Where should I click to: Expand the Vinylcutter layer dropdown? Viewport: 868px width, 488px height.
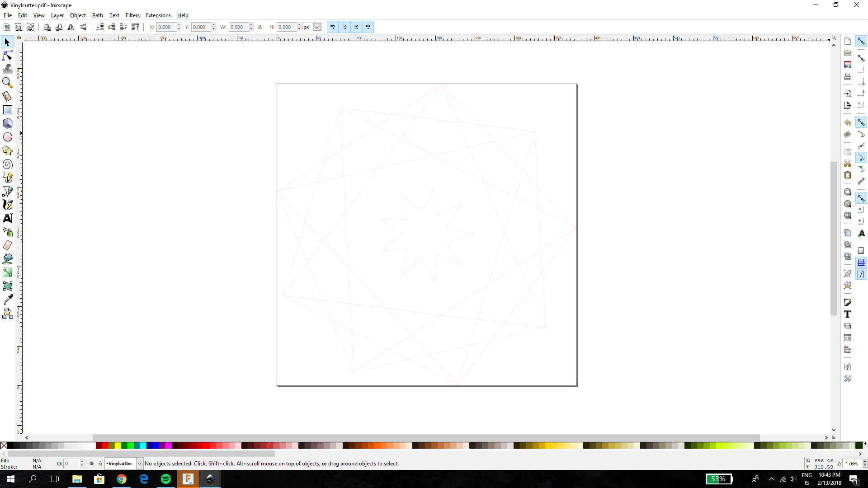click(x=140, y=464)
